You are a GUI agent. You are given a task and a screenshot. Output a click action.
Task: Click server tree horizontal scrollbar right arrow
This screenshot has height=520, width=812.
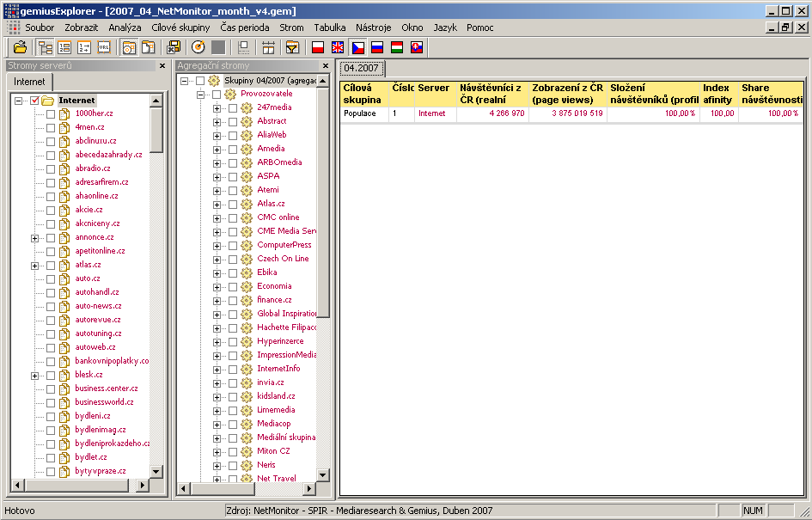pyautogui.click(x=143, y=486)
